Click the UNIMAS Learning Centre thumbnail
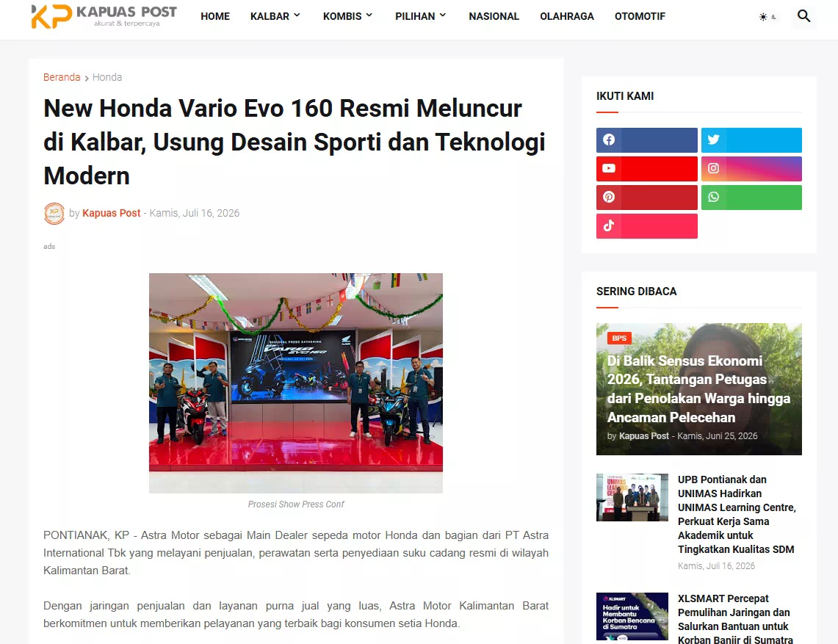 [x=632, y=497]
